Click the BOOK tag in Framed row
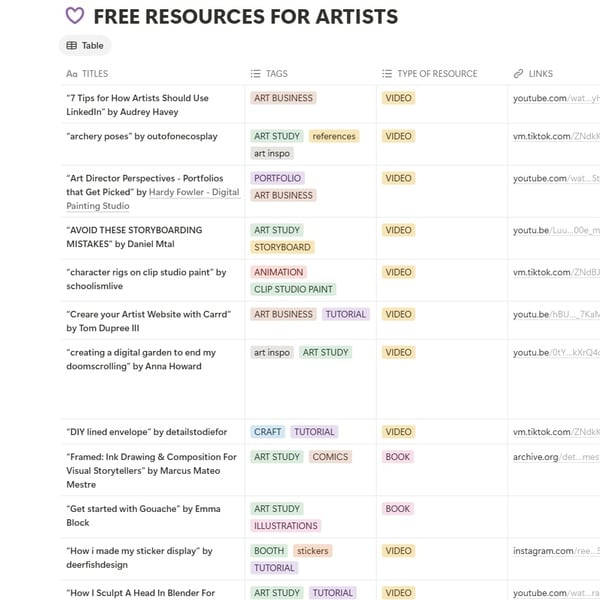This screenshot has width=600, height=600. tap(398, 457)
